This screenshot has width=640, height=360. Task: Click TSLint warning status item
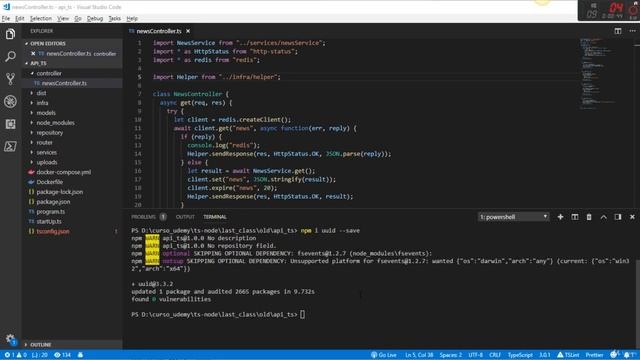(568, 355)
